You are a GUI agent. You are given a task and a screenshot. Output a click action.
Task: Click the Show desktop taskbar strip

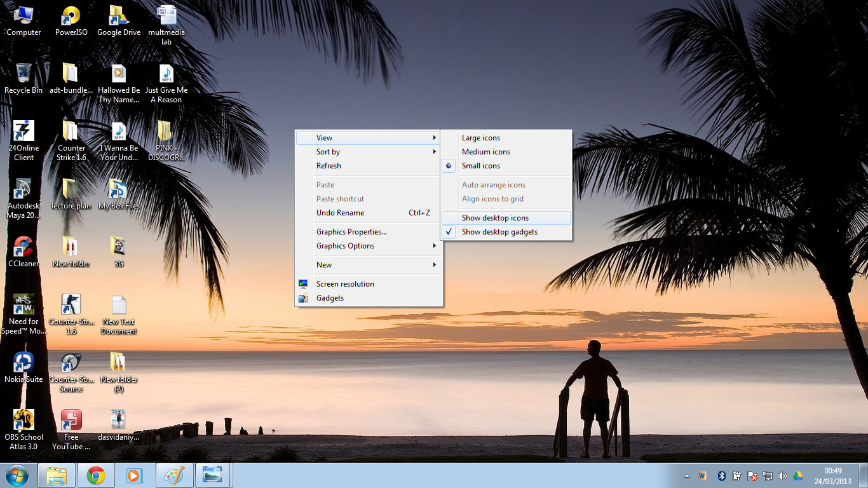click(863, 475)
